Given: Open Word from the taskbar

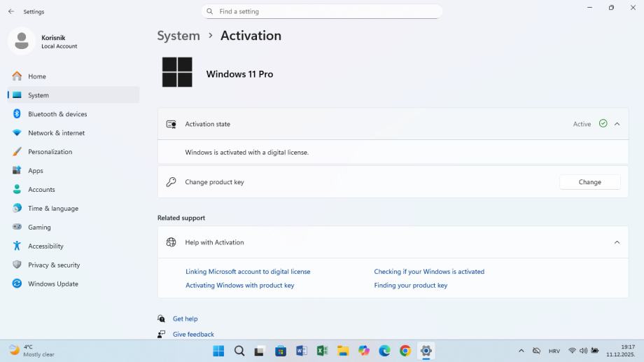Looking at the screenshot, I should (x=302, y=351).
